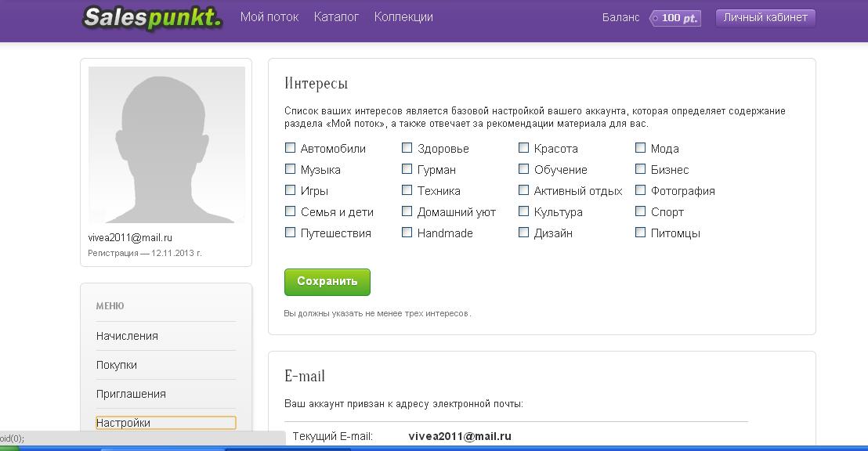
Task: Click the МЕНЮ sidebar heading
Action: click(x=110, y=306)
